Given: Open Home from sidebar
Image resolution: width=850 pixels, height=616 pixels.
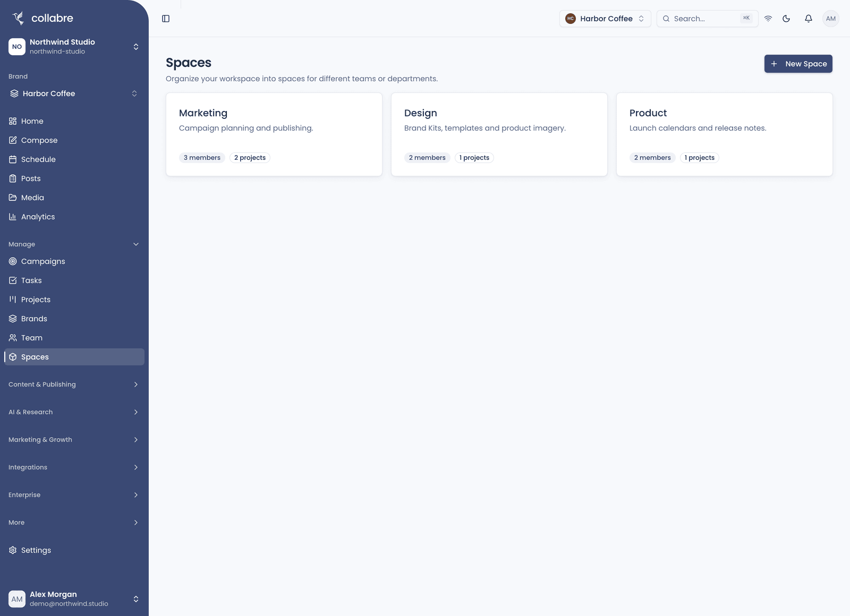Looking at the screenshot, I should (74, 121).
